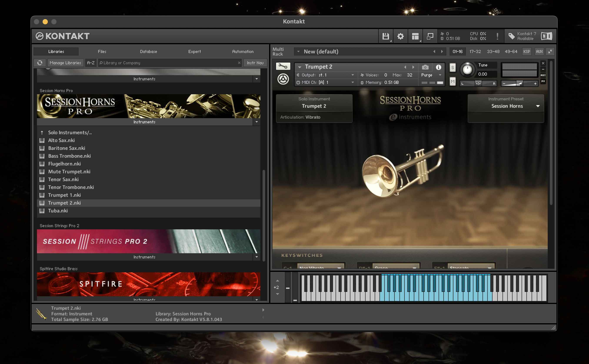Select rack page 33-48
The height and width of the screenshot is (364, 589).
493,51
